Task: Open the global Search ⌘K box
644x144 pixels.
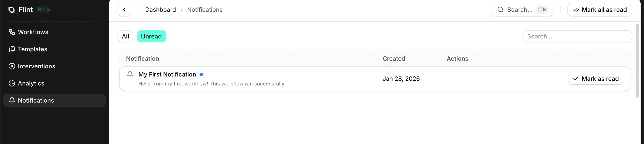Action: click(522, 10)
